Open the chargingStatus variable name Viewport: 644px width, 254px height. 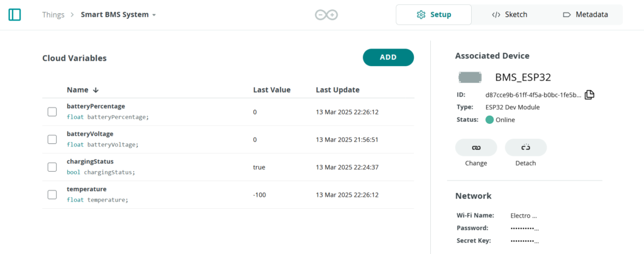tap(90, 161)
